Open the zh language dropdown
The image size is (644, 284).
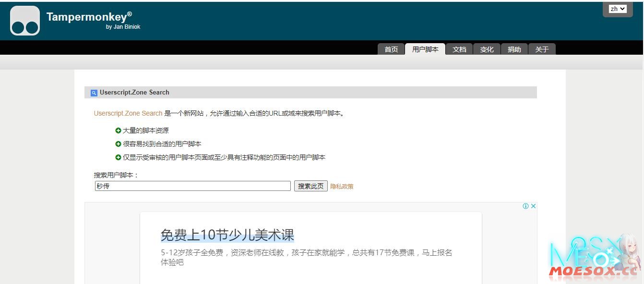tap(618, 9)
